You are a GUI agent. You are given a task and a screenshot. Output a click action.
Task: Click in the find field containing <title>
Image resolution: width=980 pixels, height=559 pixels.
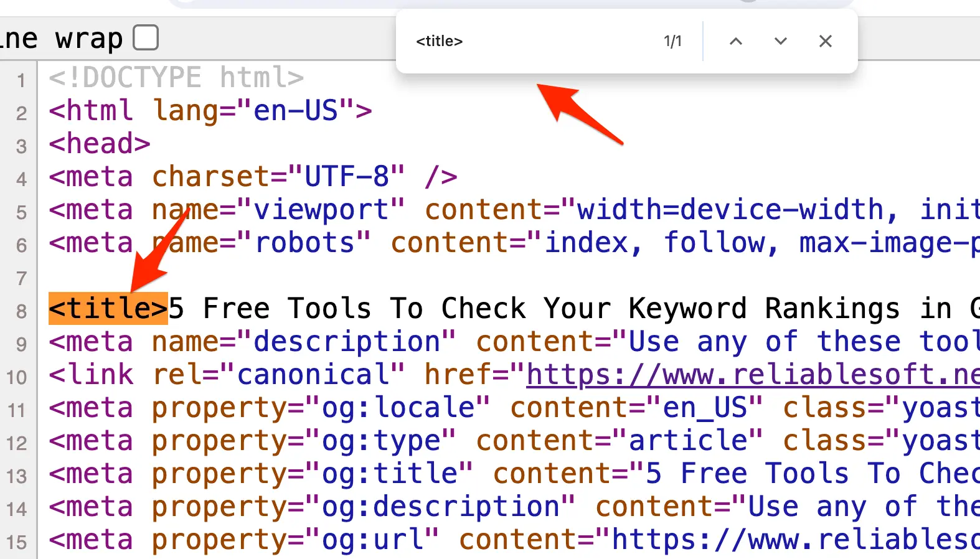pyautogui.click(x=529, y=41)
